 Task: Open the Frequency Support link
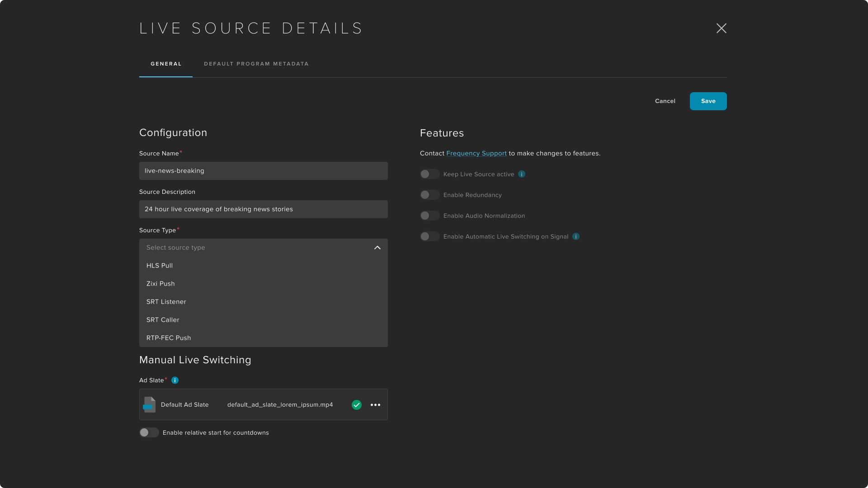(x=476, y=154)
